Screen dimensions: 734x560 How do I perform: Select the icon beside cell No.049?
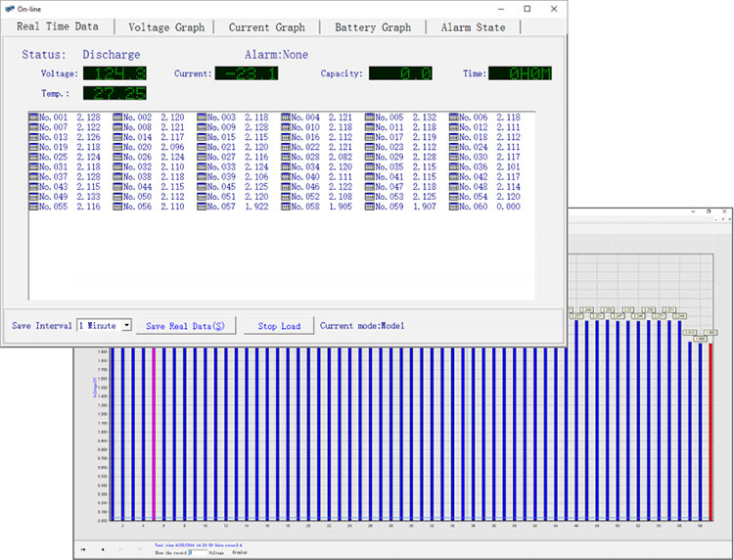coord(33,197)
